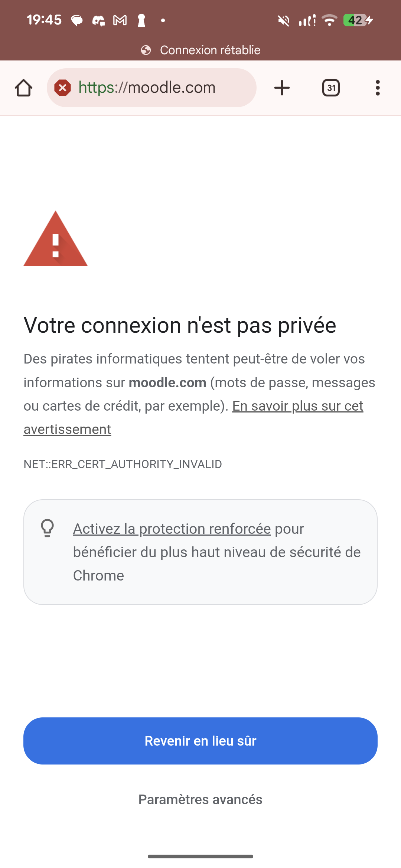Tap the battery indicator showing 42
Screen dimensions: 401x868
pyautogui.click(x=358, y=20)
